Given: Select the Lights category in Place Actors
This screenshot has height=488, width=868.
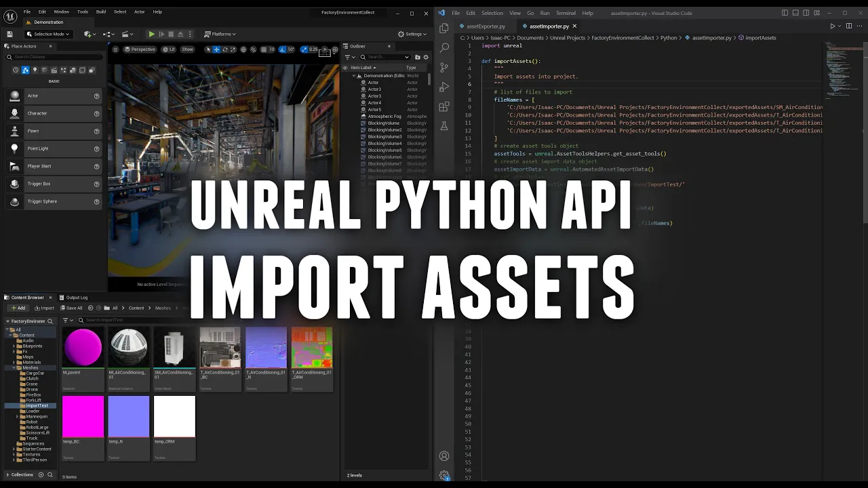Looking at the screenshot, I should coord(35,70).
